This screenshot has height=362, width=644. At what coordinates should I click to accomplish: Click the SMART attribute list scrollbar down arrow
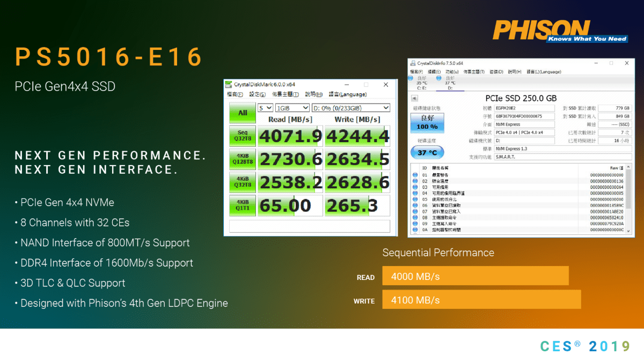tap(628, 230)
